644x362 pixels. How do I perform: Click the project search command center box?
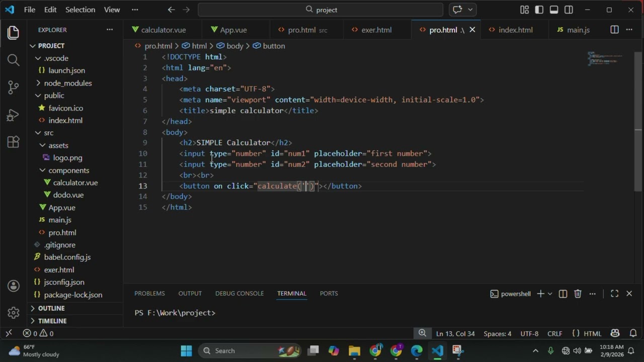click(320, 10)
